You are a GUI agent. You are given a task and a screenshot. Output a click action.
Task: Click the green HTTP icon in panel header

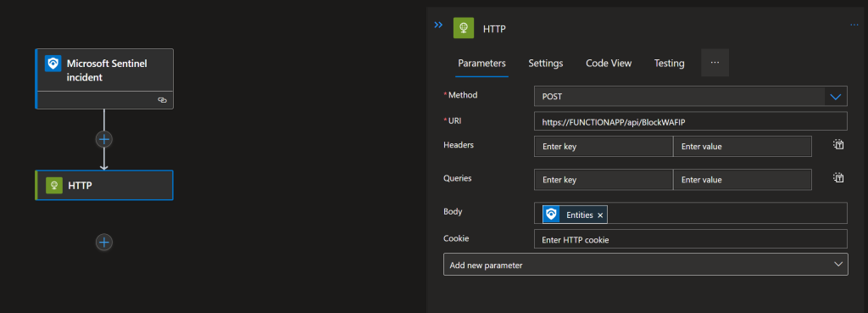point(464,28)
